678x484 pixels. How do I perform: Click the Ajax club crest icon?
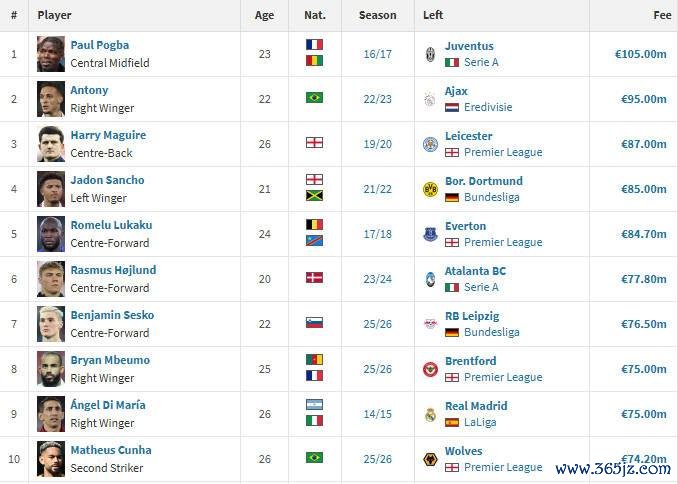pos(430,99)
